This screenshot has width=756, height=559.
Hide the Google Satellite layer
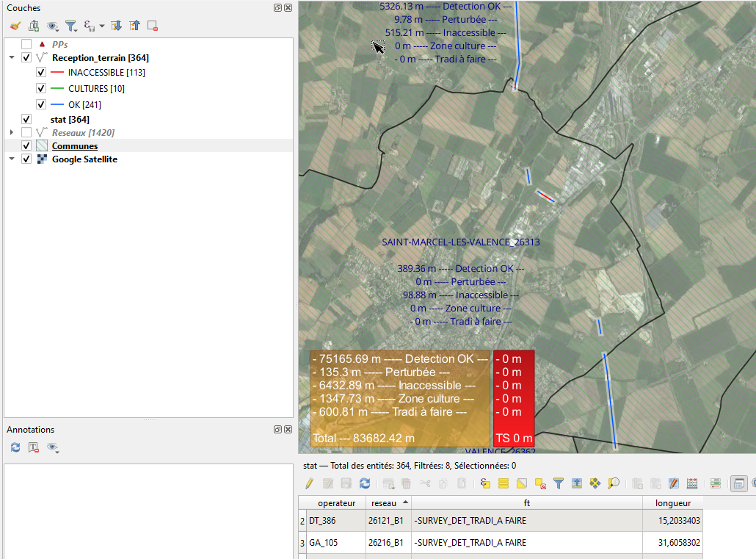(26, 159)
